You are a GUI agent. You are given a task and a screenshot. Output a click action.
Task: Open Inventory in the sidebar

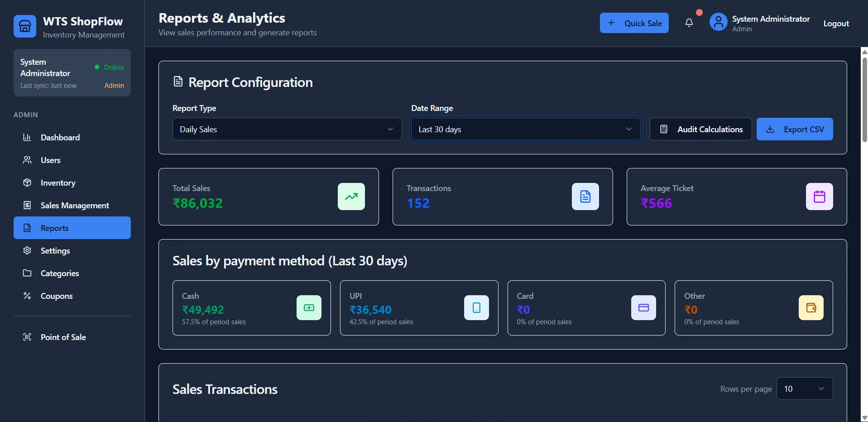click(72, 182)
